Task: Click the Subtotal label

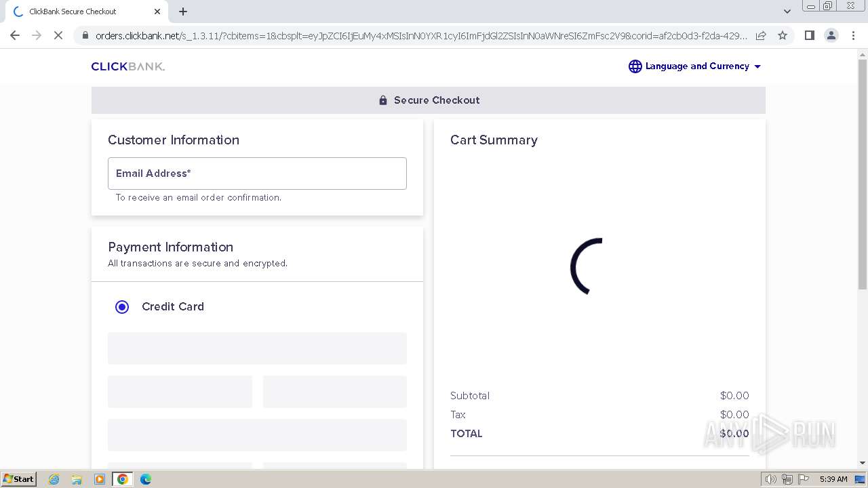Action: [x=470, y=396]
